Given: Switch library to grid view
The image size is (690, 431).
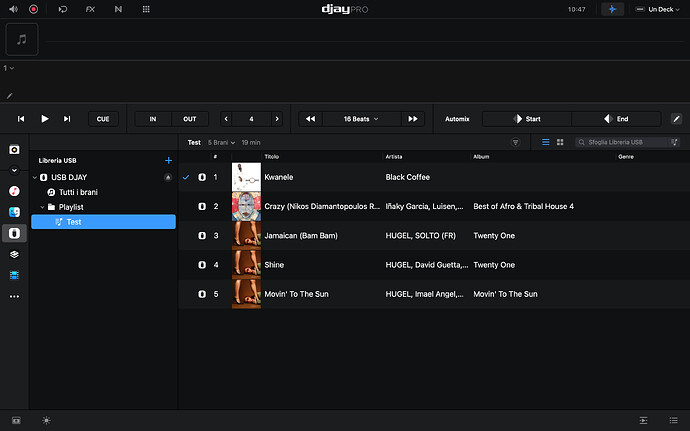Looking at the screenshot, I should click(560, 142).
